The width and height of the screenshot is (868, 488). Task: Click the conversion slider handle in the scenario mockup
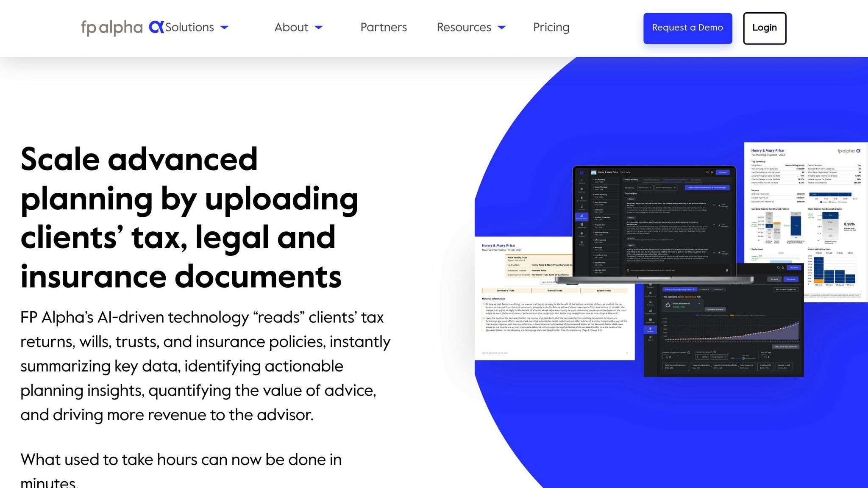click(x=743, y=358)
